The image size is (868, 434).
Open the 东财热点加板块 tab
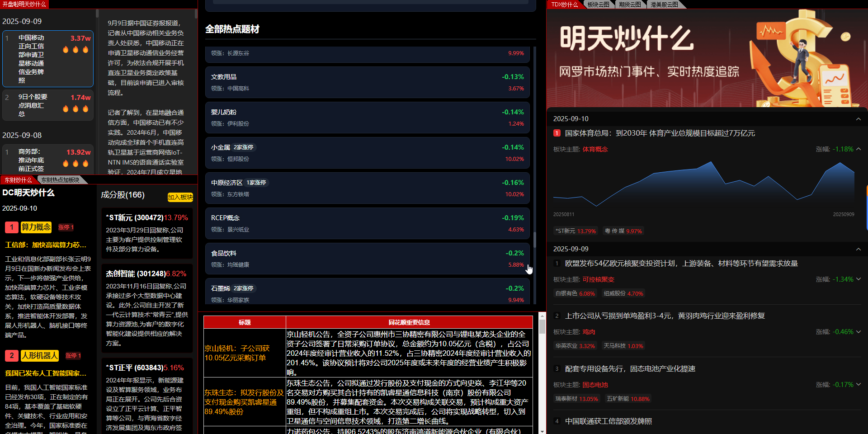tap(61, 180)
